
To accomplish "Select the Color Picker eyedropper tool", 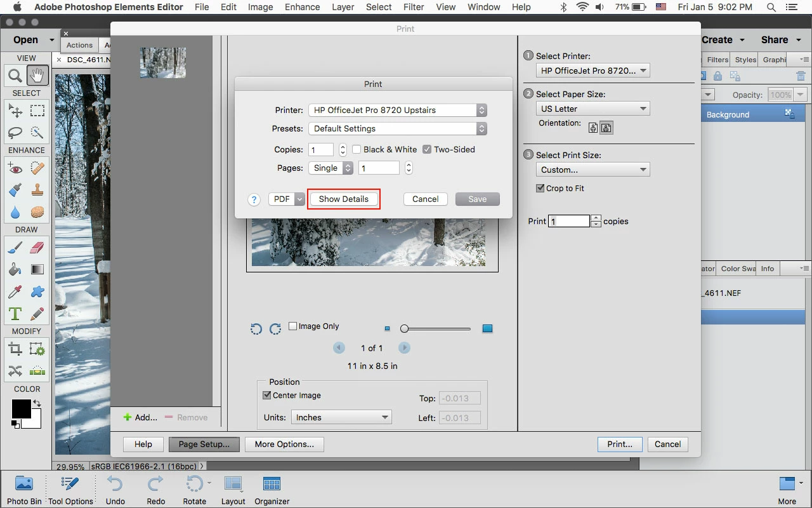I will (15, 291).
